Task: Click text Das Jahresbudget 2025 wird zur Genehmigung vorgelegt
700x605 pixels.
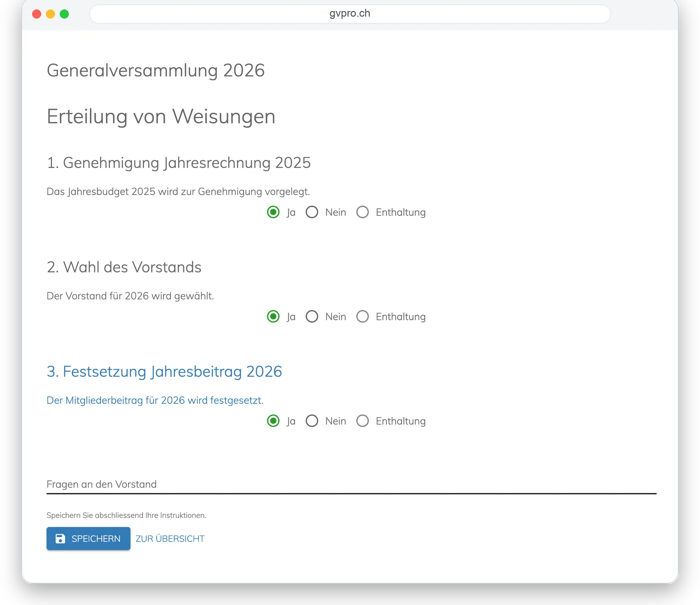Action: pyautogui.click(x=178, y=192)
